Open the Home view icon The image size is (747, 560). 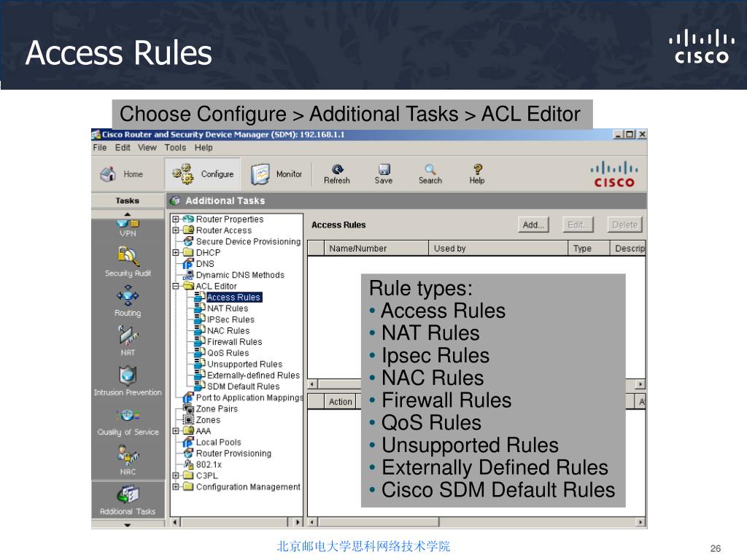(x=108, y=174)
